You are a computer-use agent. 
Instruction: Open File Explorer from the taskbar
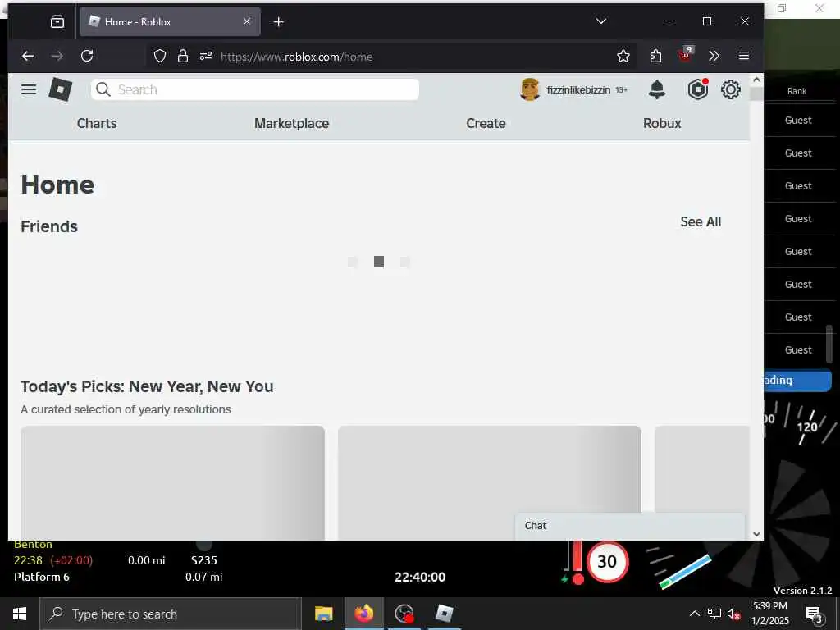pyautogui.click(x=323, y=614)
